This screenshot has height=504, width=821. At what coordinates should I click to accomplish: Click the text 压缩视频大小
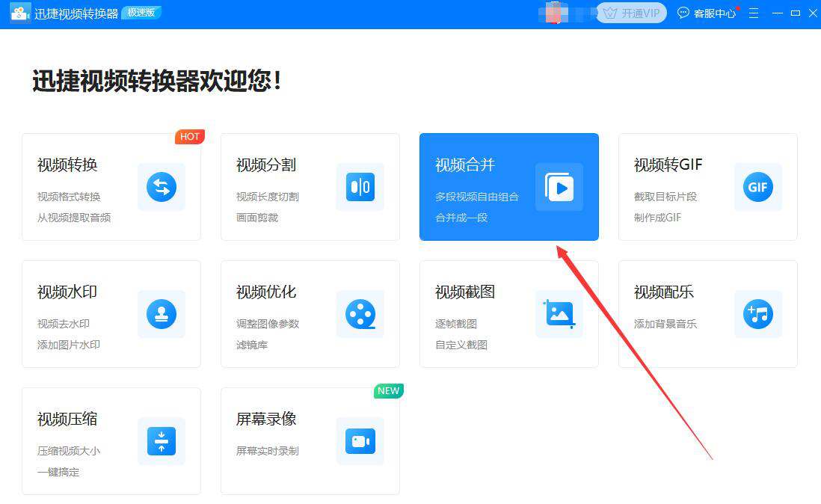pos(69,451)
